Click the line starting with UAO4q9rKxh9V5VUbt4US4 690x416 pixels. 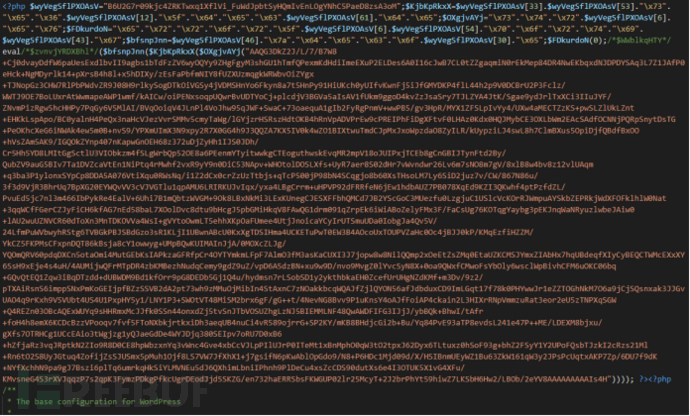click(309, 300)
